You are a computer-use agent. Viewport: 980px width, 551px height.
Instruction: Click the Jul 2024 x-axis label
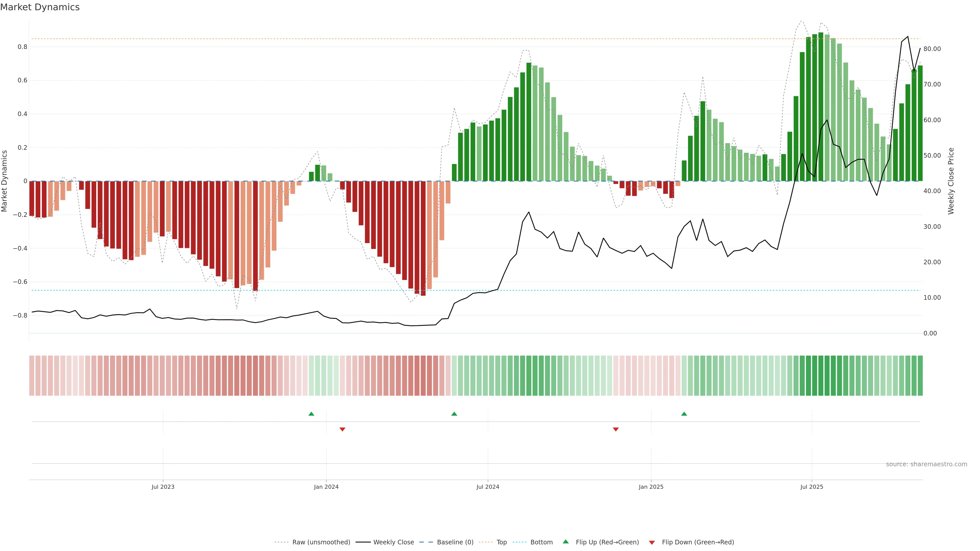[x=488, y=487]
